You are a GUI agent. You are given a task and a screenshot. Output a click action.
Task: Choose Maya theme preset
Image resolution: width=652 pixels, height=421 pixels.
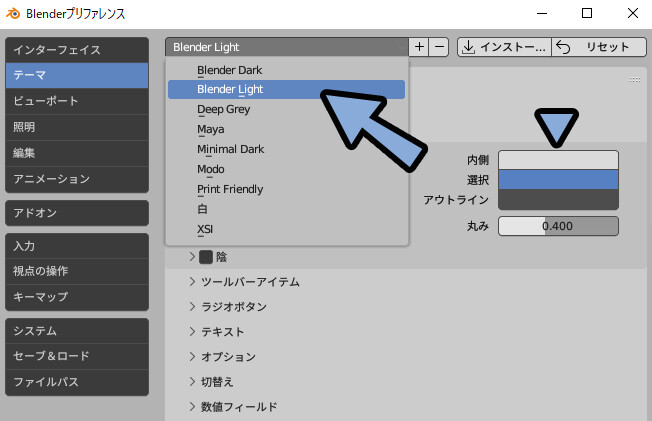[x=286, y=129]
